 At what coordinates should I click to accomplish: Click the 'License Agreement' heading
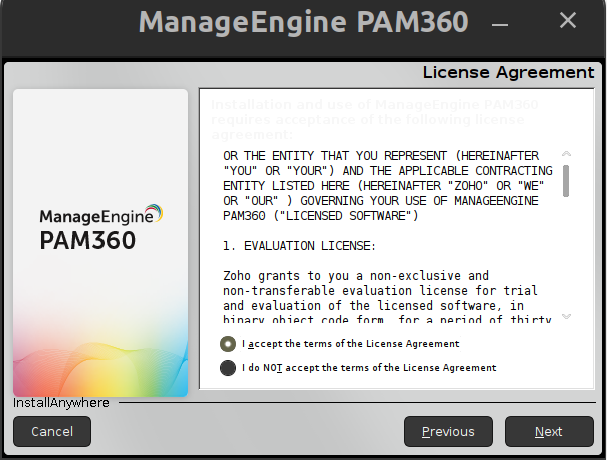coord(508,72)
